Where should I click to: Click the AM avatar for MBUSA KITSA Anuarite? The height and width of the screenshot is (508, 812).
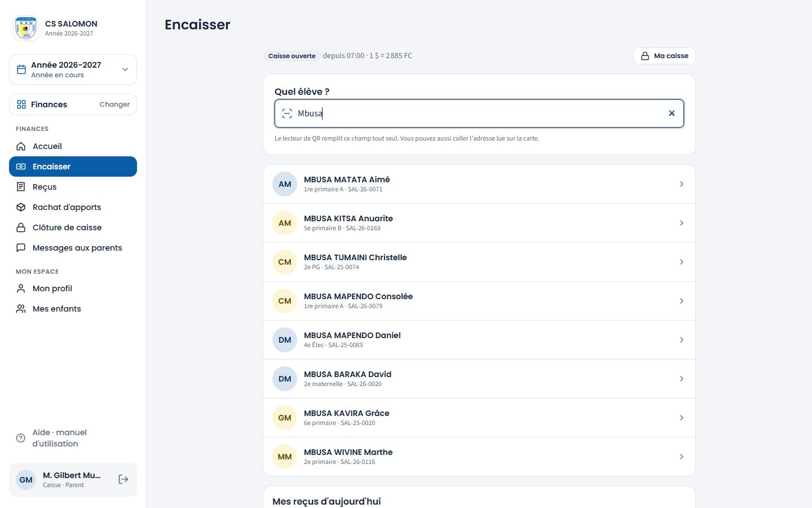click(x=285, y=223)
